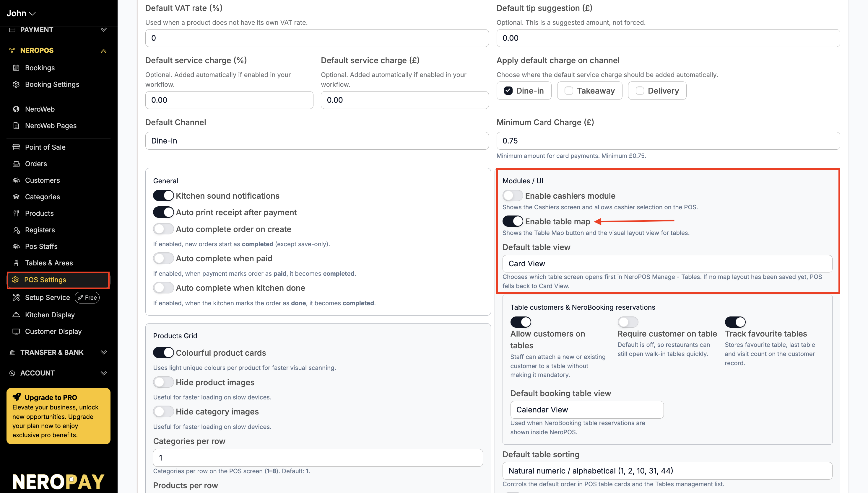The image size is (868, 493).
Task: Click the Bookings calendar icon
Action: click(x=16, y=67)
